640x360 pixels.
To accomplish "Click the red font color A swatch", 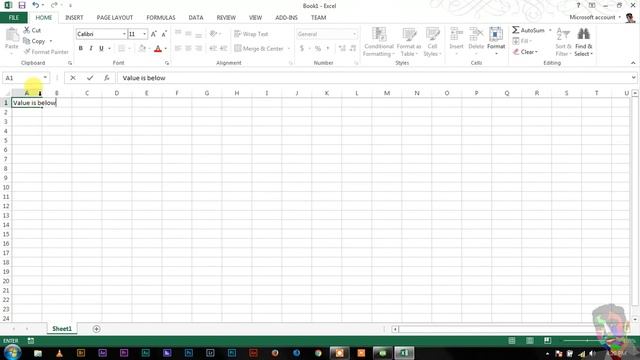I will [158, 49].
